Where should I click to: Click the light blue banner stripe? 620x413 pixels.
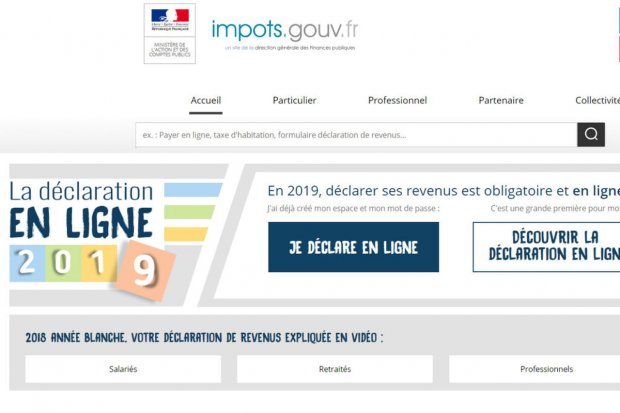tap(193, 189)
